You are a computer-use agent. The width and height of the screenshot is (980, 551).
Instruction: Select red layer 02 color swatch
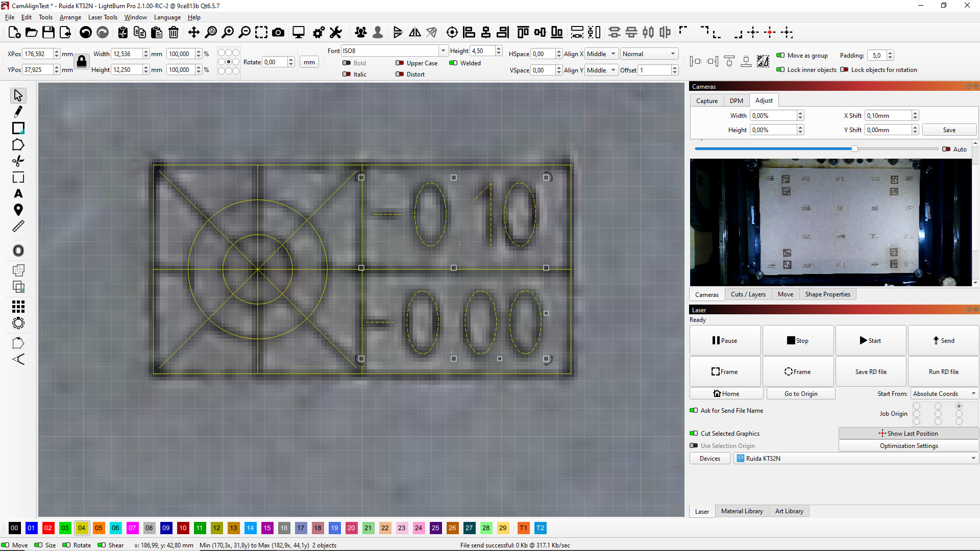point(48,528)
